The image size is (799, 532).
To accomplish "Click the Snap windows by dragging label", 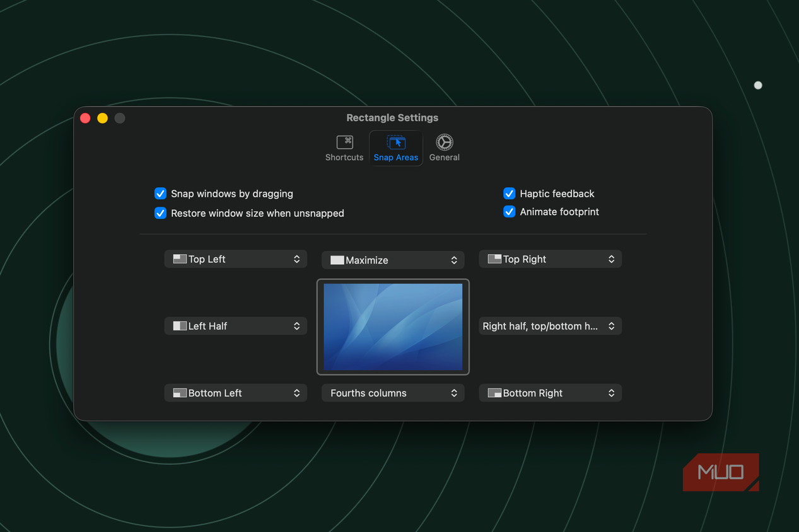I will pos(232,194).
